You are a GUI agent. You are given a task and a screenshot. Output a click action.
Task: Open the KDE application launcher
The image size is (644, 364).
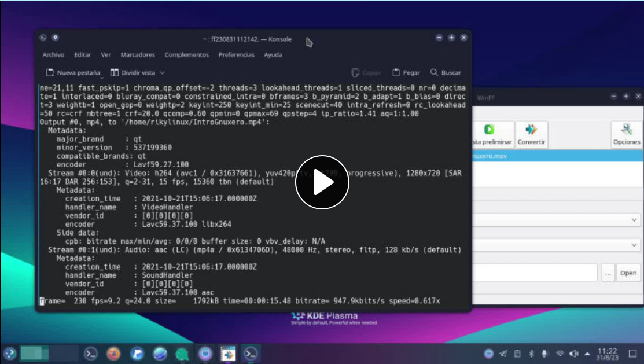click(10, 354)
